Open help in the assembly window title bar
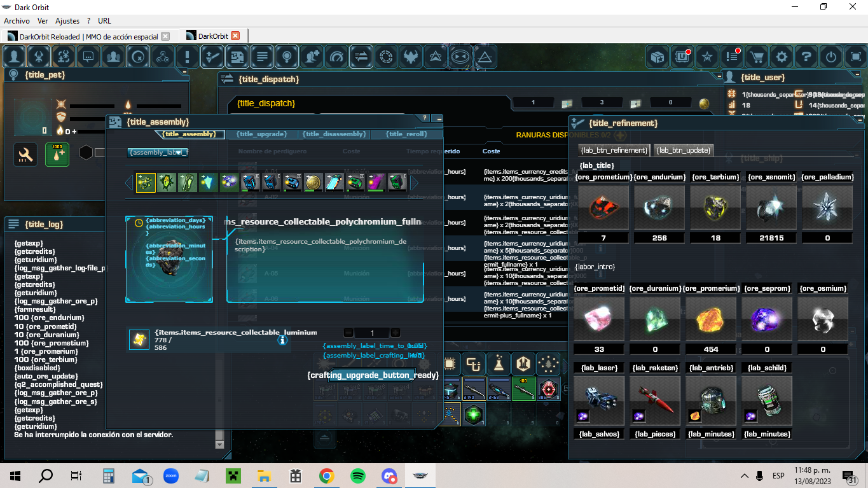The width and height of the screenshot is (868, 488). [425, 118]
